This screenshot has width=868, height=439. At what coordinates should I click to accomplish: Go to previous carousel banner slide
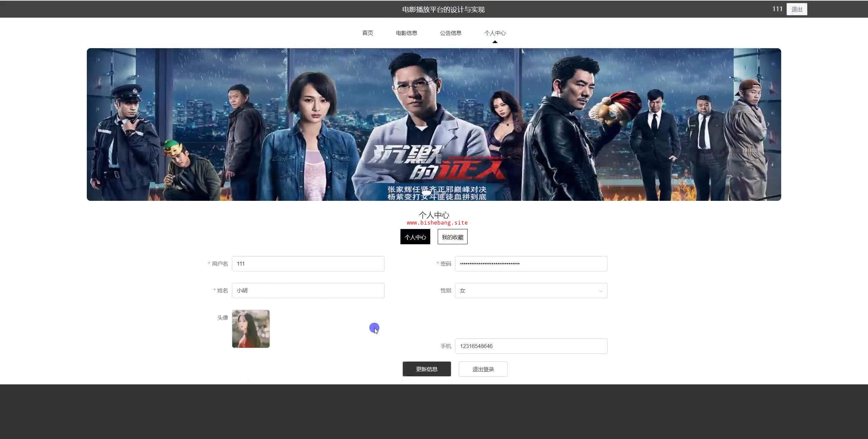100,125
